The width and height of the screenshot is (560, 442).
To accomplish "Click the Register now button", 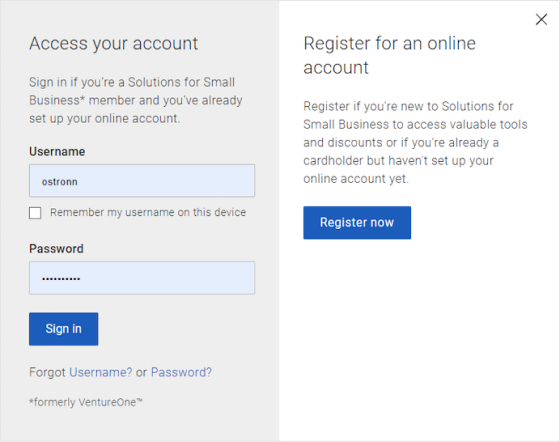I will click(x=357, y=222).
